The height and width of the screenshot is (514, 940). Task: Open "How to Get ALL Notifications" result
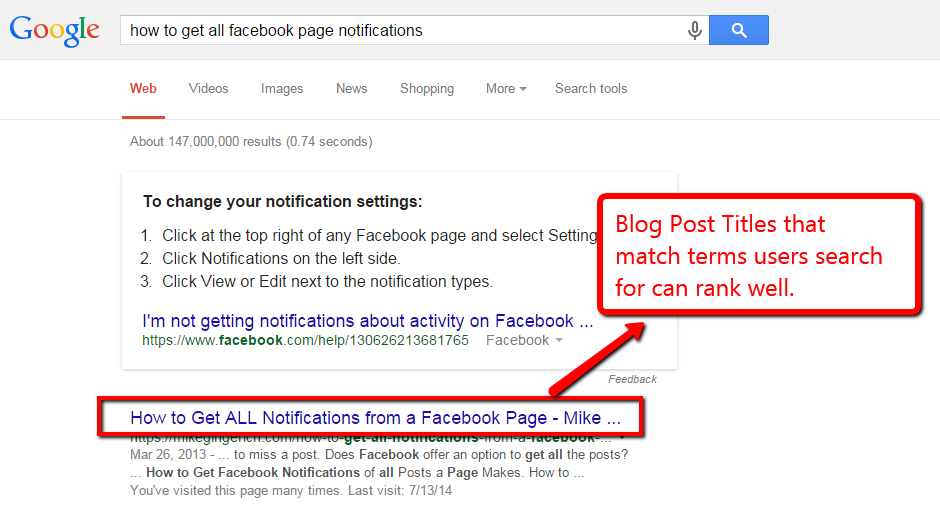pyautogui.click(x=375, y=417)
